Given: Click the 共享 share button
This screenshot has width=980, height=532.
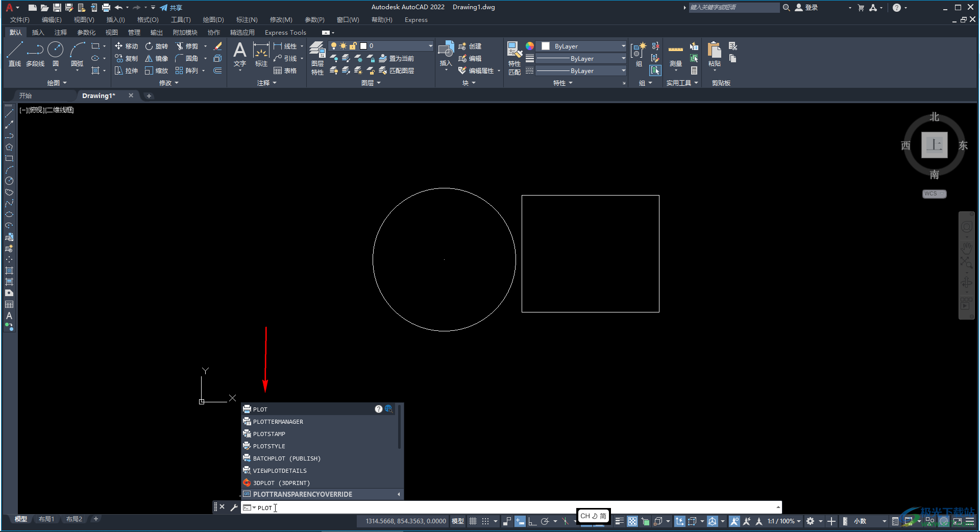Looking at the screenshot, I should tap(171, 8).
